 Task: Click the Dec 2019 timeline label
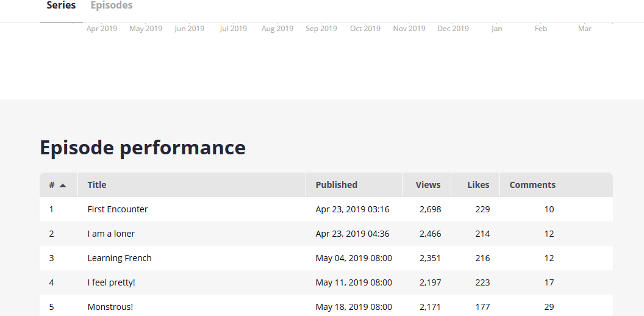click(x=453, y=29)
